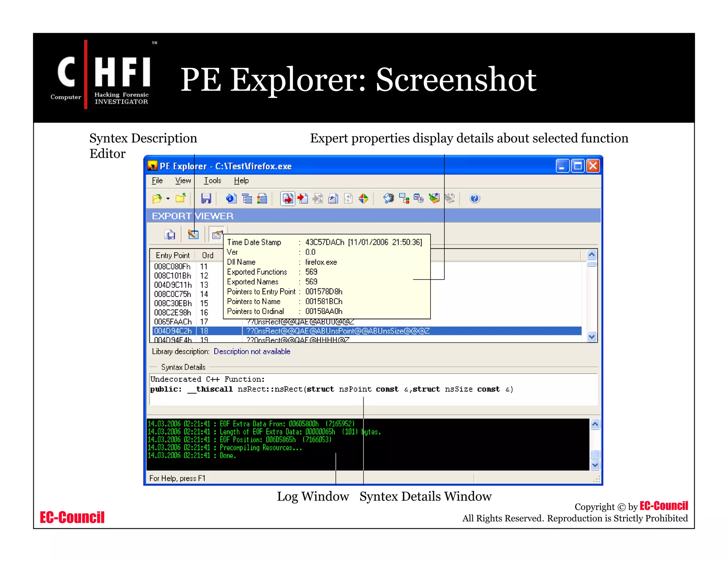Toggle the Expert properties button
The image size is (728, 562).
(216, 234)
